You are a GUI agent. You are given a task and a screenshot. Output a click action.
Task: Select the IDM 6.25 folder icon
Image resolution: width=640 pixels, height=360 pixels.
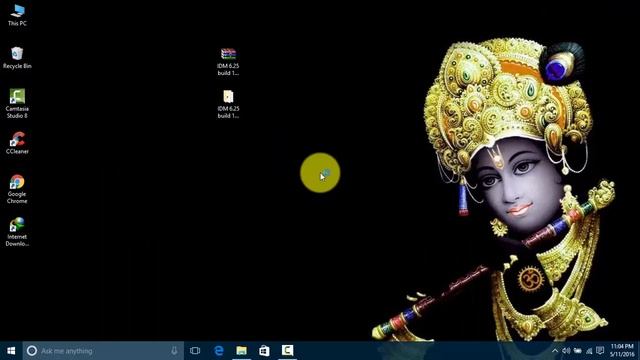(228, 104)
